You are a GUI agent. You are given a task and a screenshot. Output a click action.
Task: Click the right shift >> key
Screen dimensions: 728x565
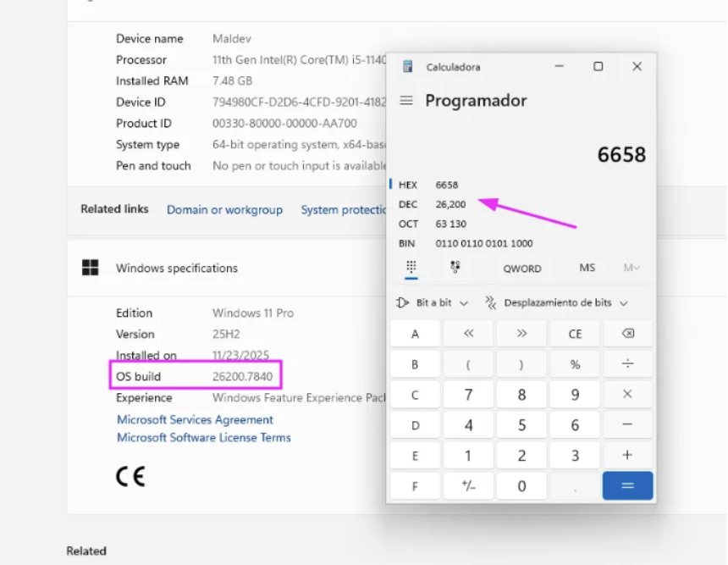(x=521, y=334)
